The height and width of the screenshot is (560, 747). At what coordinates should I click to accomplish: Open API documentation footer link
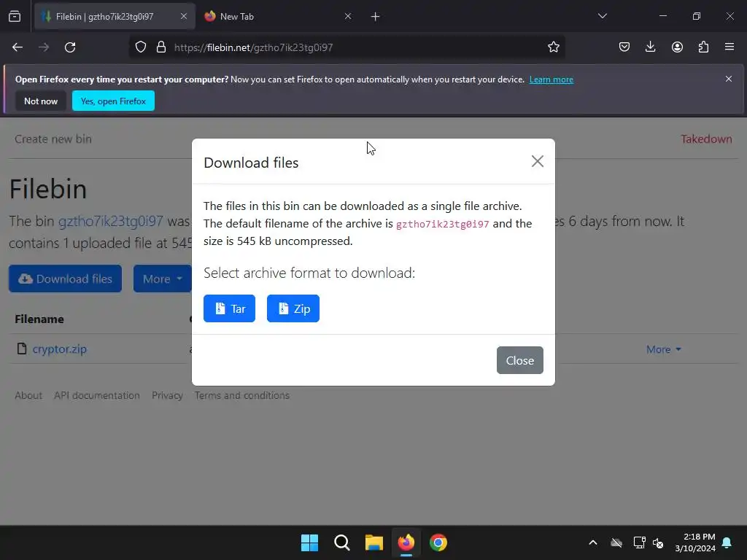coord(97,395)
